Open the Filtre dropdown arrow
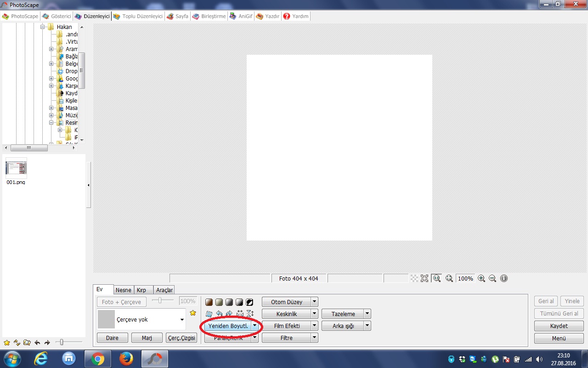Screen dimensions: 588x368 315,338
